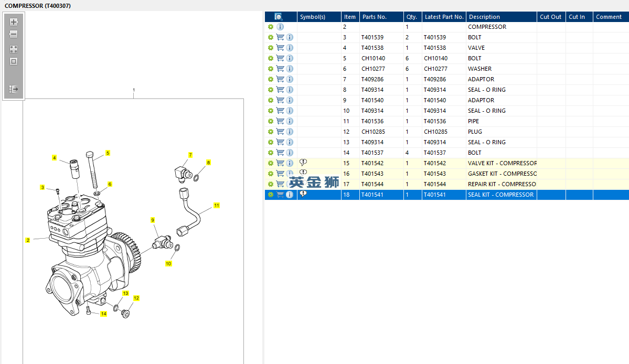Zoom in on the compressor diagram
This screenshot has width=629, height=364.
tap(14, 22)
